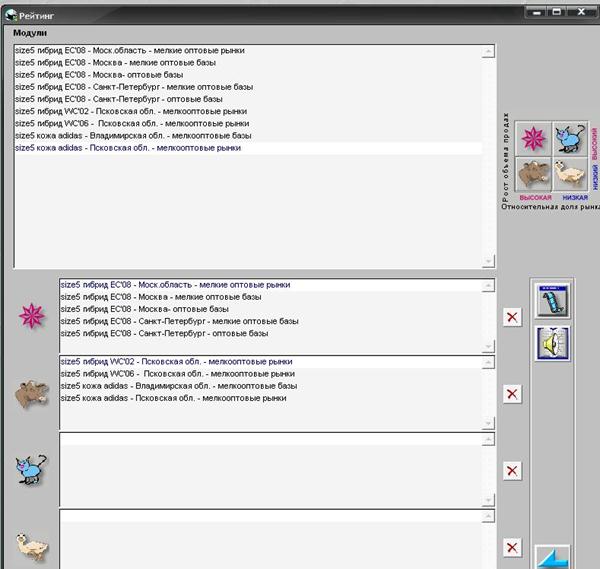Select 'кожа adidas - Владимирская обл.' in Модули list
Screen dimensions: 600x569
248,136
